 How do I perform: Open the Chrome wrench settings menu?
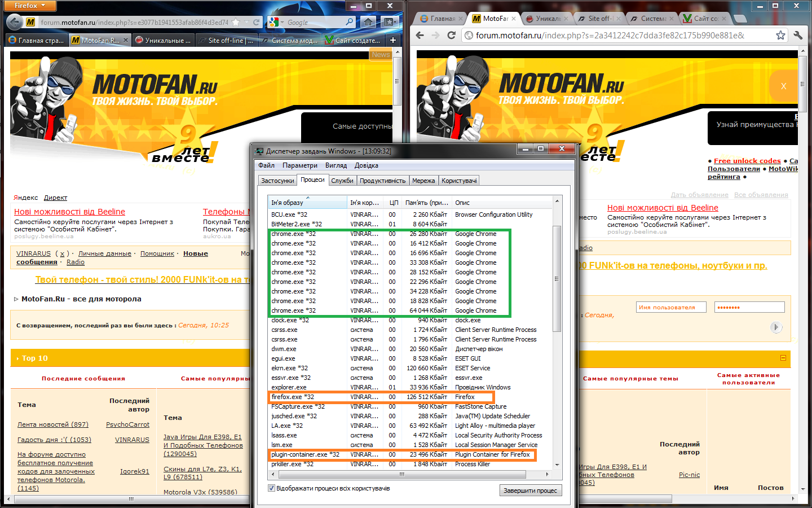click(x=798, y=35)
